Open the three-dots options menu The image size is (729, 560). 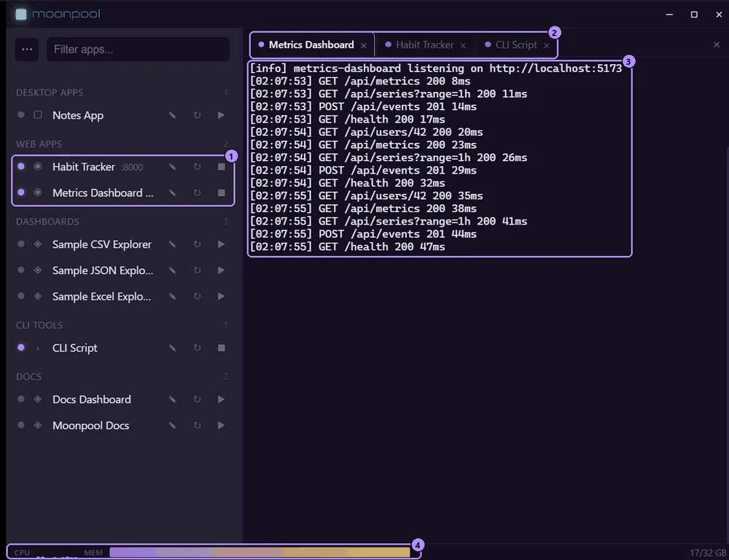[27, 50]
